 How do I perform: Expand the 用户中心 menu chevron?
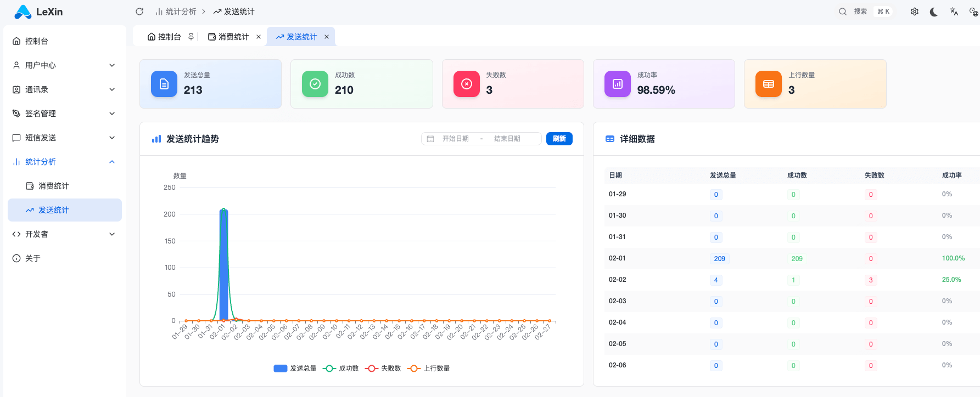[x=112, y=65]
